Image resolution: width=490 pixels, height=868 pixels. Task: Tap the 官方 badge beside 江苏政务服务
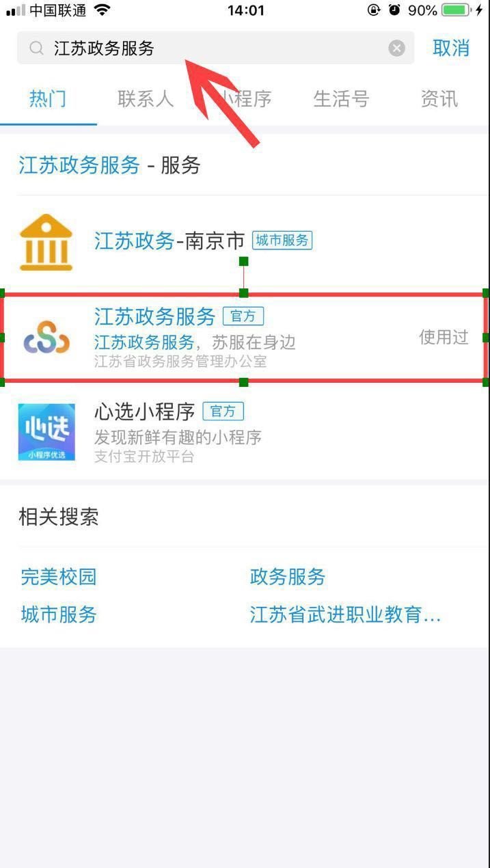point(243,316)
